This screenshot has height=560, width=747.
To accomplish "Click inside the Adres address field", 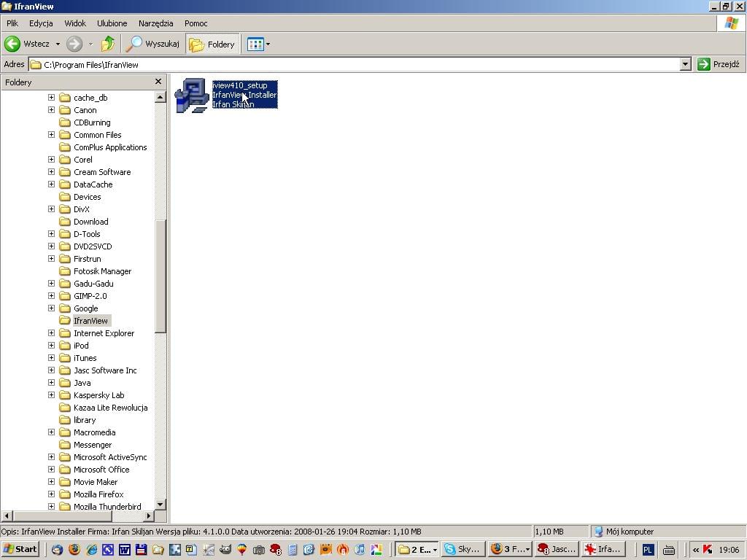I will [354, 64].
